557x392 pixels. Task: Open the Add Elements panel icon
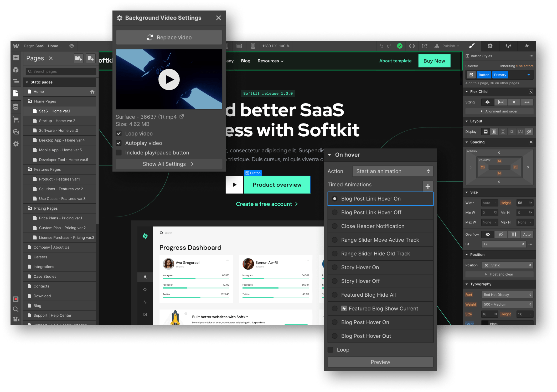(16, 58)
